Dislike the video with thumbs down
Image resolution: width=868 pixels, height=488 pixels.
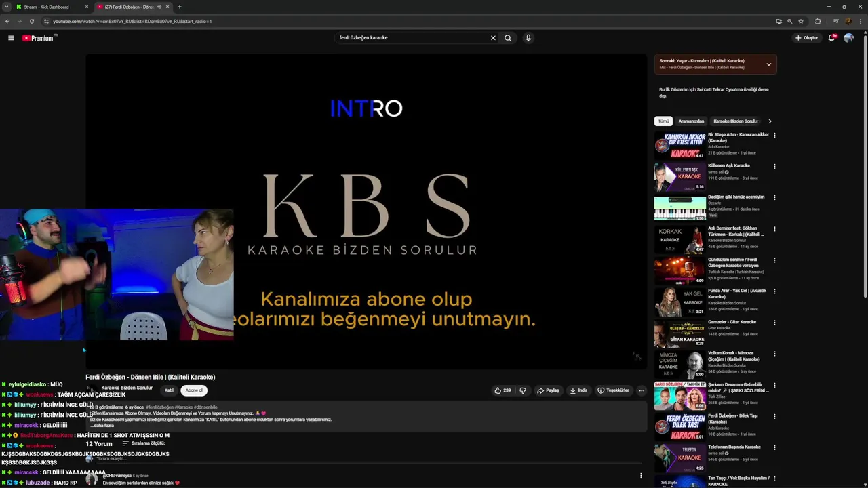click(522, 390)
